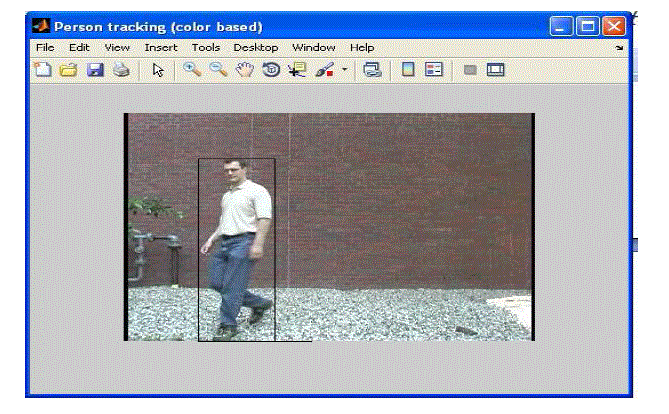Screen dimensions: 669x414
Task: Activate the Pan hand tool
Action: (243, 70)
